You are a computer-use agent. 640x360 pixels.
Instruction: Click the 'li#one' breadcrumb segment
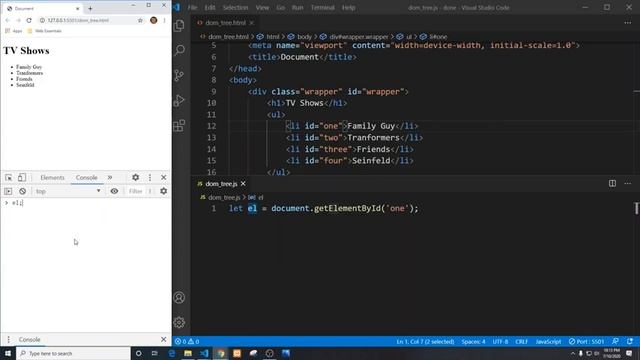438,37
